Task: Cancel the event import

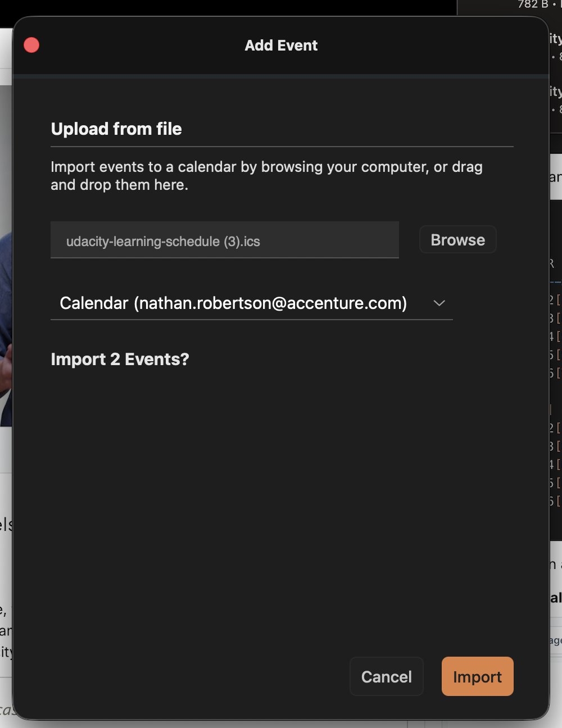Action: tap(387, 676)
